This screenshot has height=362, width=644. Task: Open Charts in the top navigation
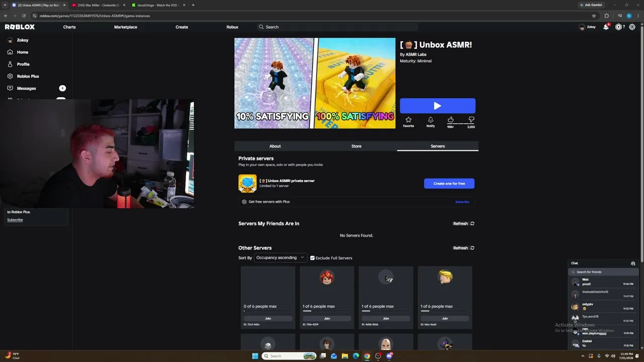pyautogui.click(x=69, y=27)
